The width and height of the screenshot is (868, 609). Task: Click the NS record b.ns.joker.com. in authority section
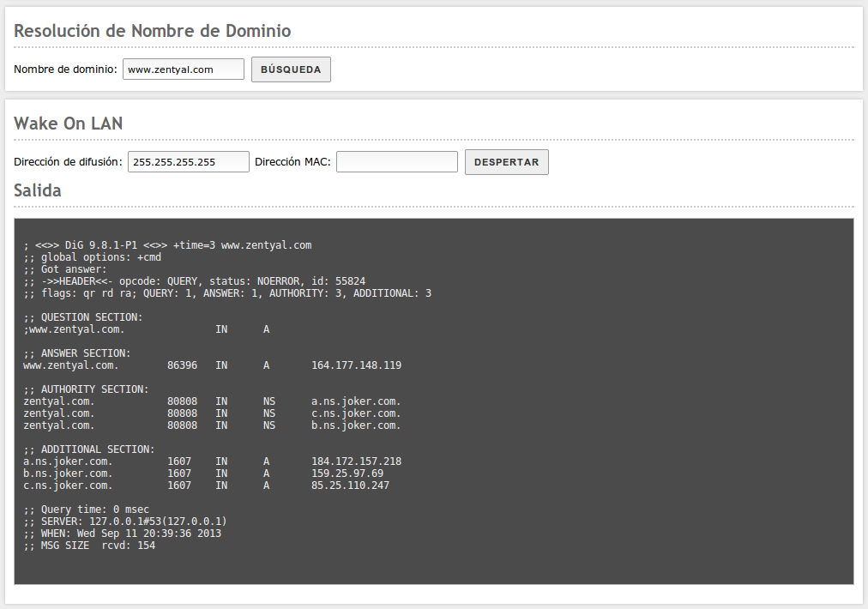[356, 425]
